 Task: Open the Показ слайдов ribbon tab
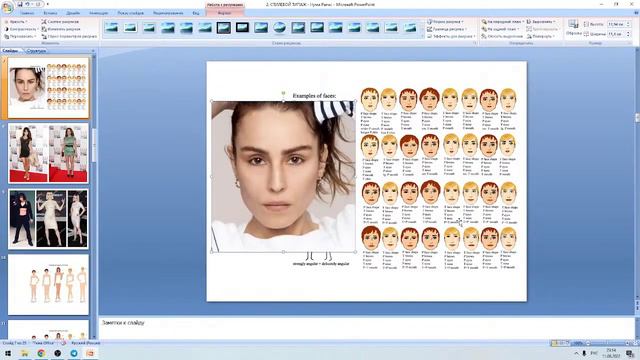click(131, 13)
